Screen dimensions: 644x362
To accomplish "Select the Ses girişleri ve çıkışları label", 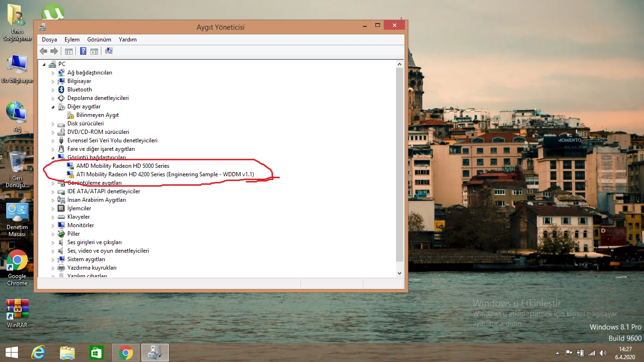I will click(94, 242).
